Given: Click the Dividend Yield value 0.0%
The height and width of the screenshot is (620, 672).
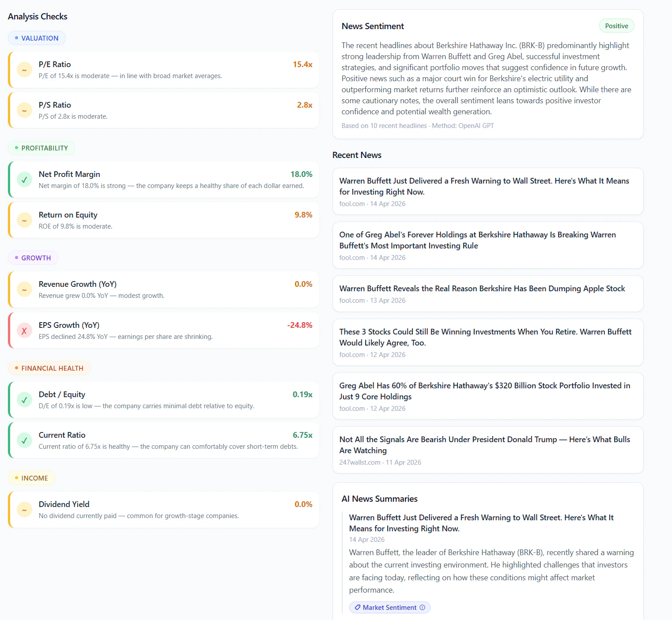Looking at the screenshot, I should click(303, 504).
